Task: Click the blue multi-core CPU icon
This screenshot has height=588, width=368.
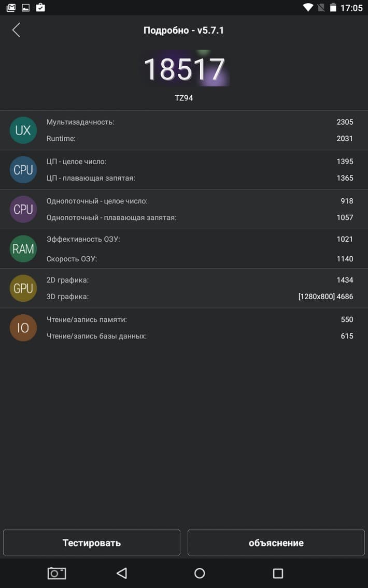Action: click(x=23, y=170)
